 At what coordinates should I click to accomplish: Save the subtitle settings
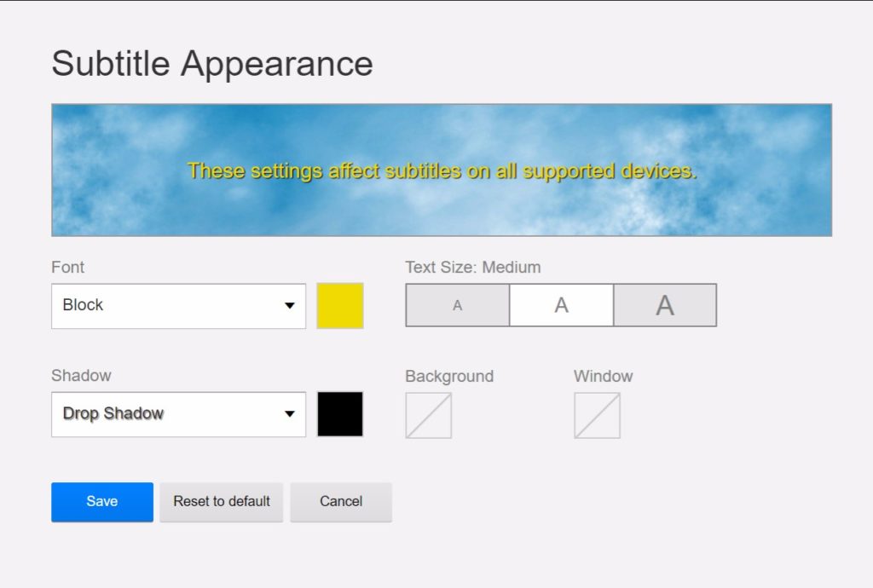tap(101, 501)
